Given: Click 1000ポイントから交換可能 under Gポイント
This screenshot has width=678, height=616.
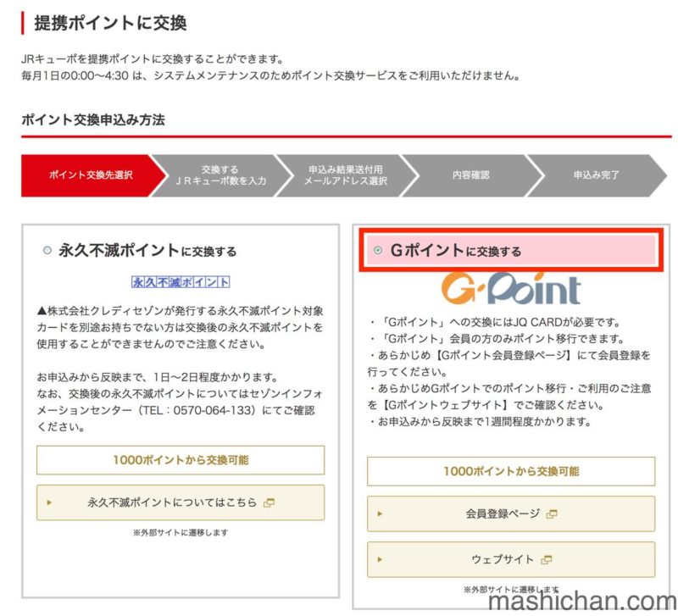Looking at the screenshot, I should [x=511, y=471].
